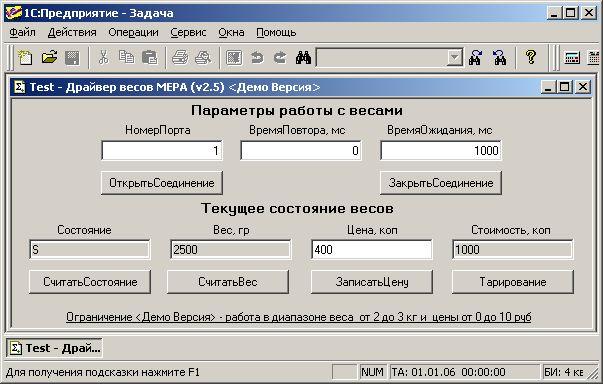
Task: Click the Open folder toolbar icon
Action: pyautogui.click(x=49, y=58)
